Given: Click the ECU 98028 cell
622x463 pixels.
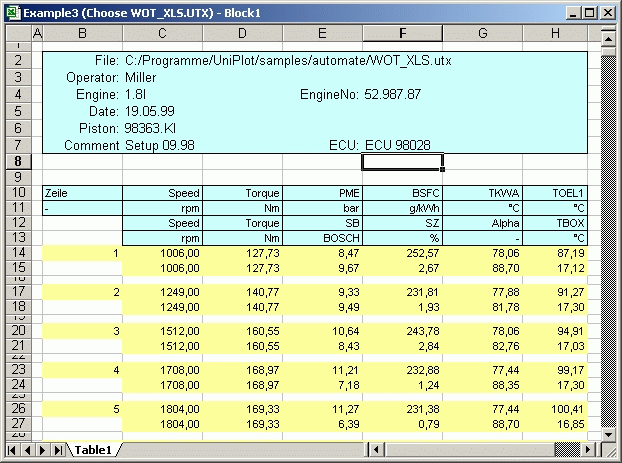Looking at the screenshot, I should point(398,145).
